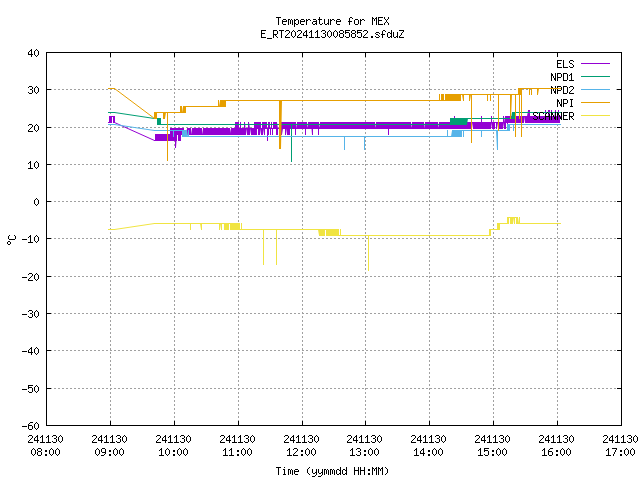Viewport: 640px width, 480px height.
Task: Click the x-axis tick label 17:00
Action: (x=620, y=452)
